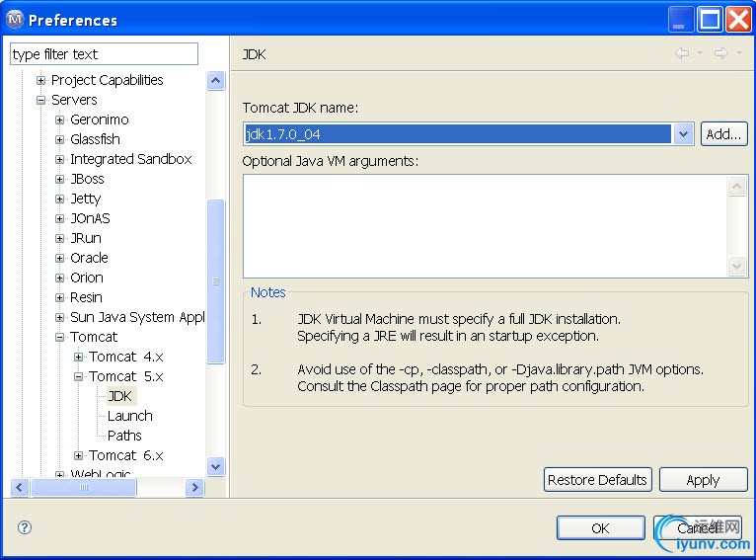Select the JRun tree item
This screenshot has width=756, height=560.
(86, 238)
